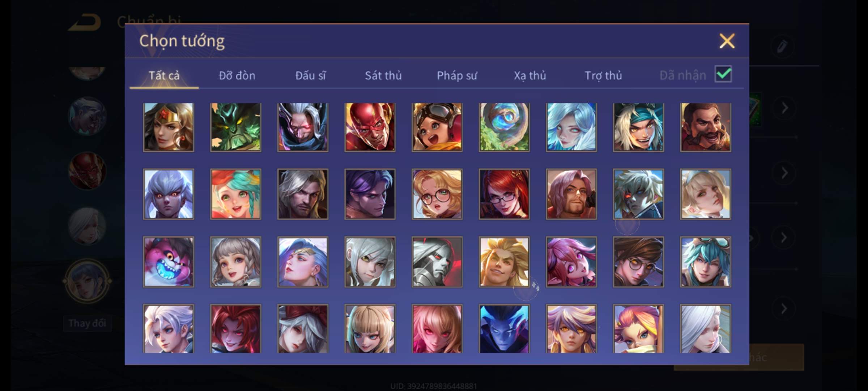Filter heroes by Xạ thủ tab
The width and height of the screenshot is (868, 391).
[x=530, y=75]
